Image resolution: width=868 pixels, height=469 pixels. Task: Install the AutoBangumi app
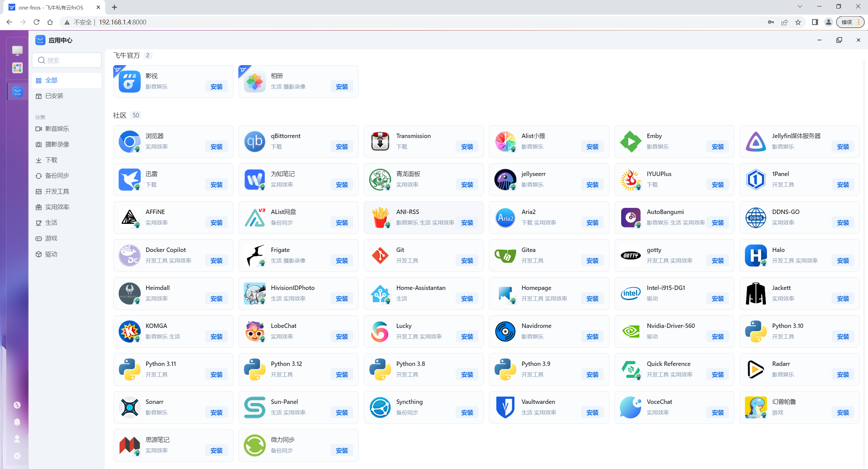(718, 223)
